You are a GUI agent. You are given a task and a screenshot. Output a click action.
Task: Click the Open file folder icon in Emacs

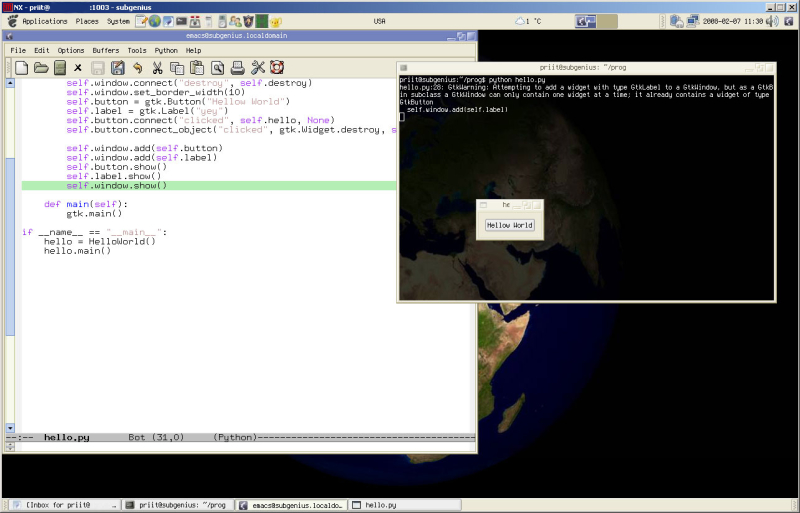[41, 67]
